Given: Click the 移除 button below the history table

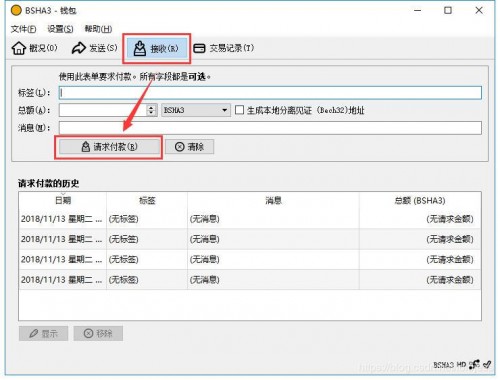Looking at the screenshot, I should point(98,333).
